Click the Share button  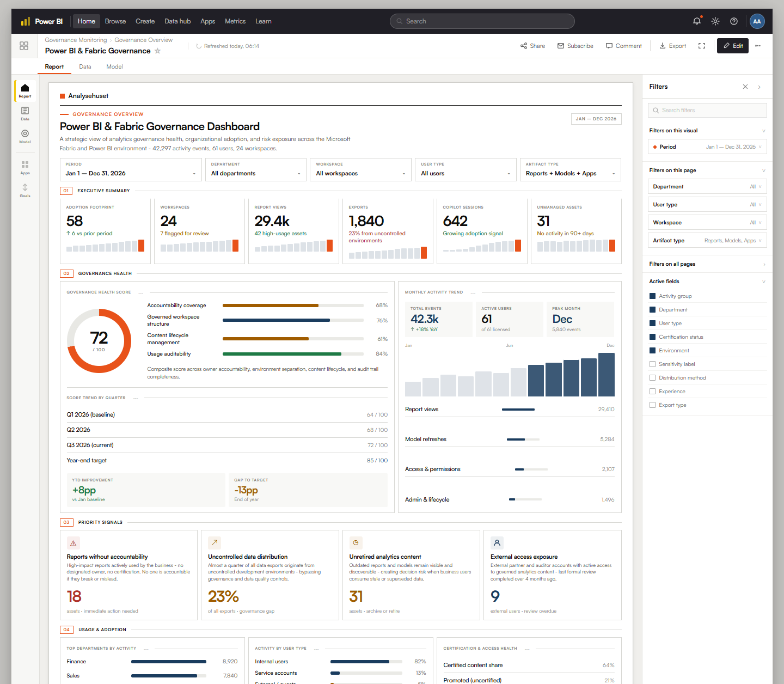coord(532,46)
